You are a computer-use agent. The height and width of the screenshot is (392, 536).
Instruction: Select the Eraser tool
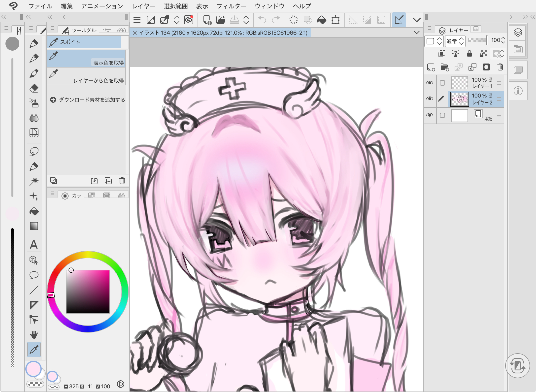coord(34,88)
